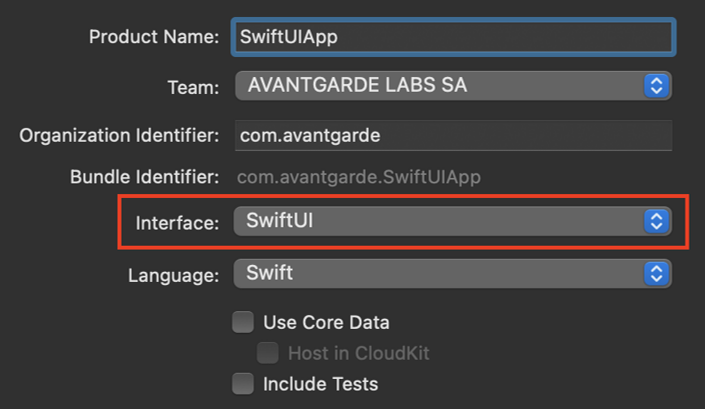Click the Language popup's blue chevron arrows
Image resolution: width=705 pixels, height=409 pixels.
pos(656,274)
